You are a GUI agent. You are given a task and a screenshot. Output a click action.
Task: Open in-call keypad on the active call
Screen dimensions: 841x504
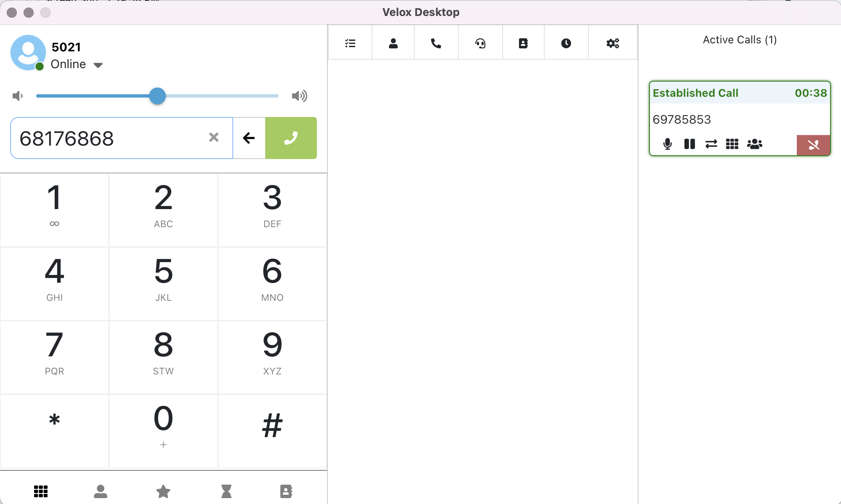tap(732, 144)
